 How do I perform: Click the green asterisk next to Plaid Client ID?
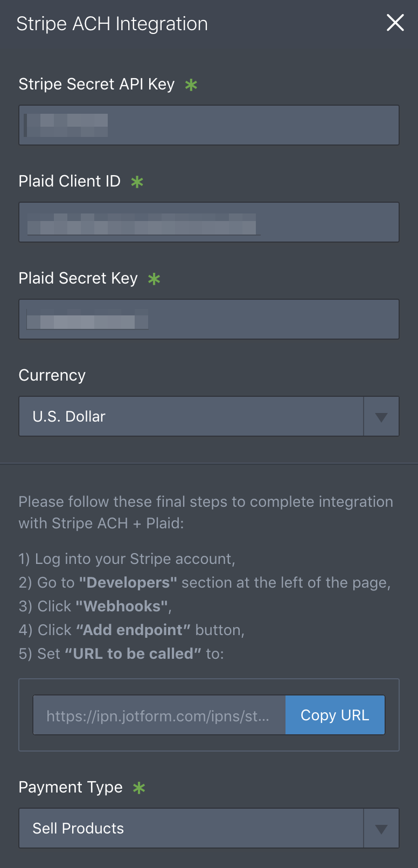(x=137, y=182)
